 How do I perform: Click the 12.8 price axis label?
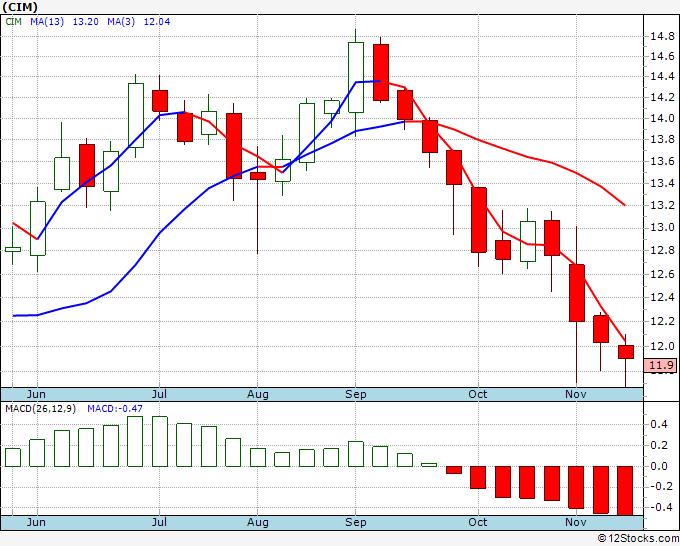coord(662,250)
